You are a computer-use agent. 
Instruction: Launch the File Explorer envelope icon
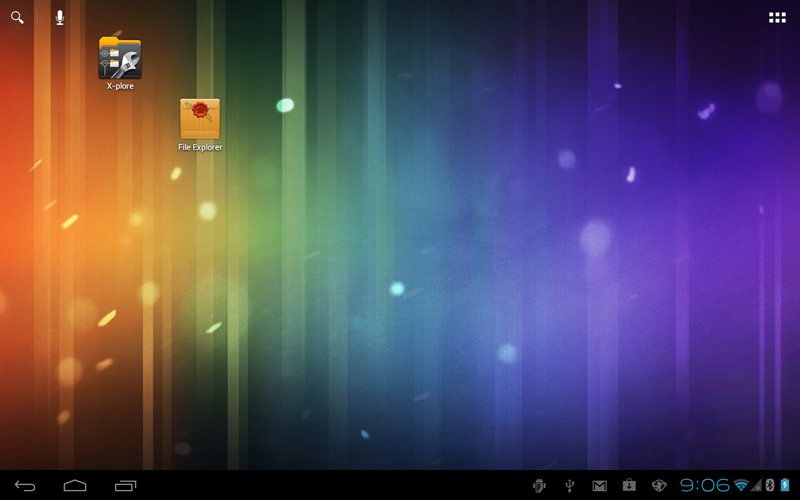tap(200, 119)
